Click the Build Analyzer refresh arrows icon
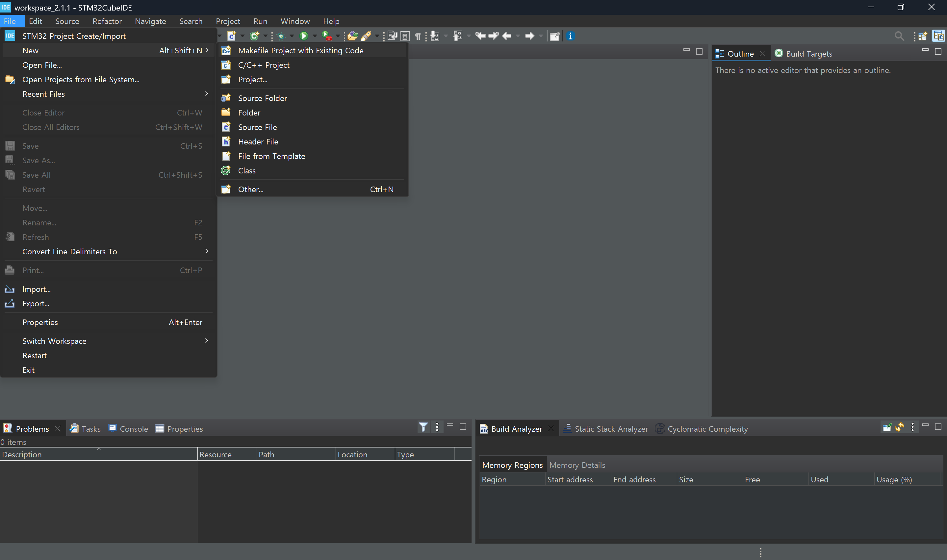The image size is (947, 560). click(x=900, y=427)
